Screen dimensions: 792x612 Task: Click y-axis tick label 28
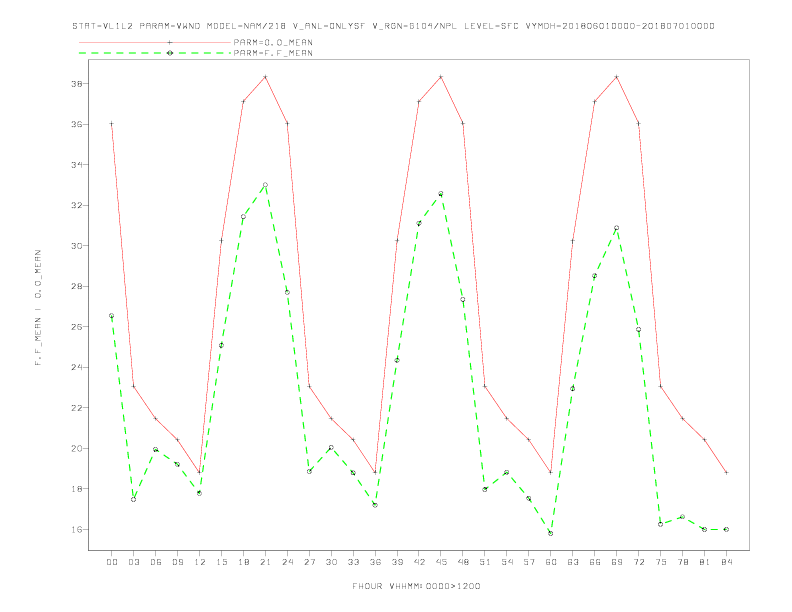76,286
